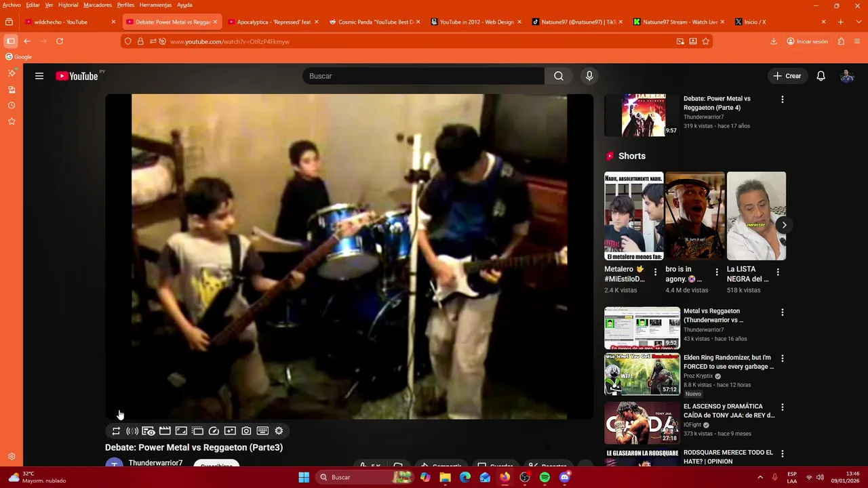Screen dimensions: 868x488
Task: Open options for La LISTA NEGRA short
Action: pos(778,272)
